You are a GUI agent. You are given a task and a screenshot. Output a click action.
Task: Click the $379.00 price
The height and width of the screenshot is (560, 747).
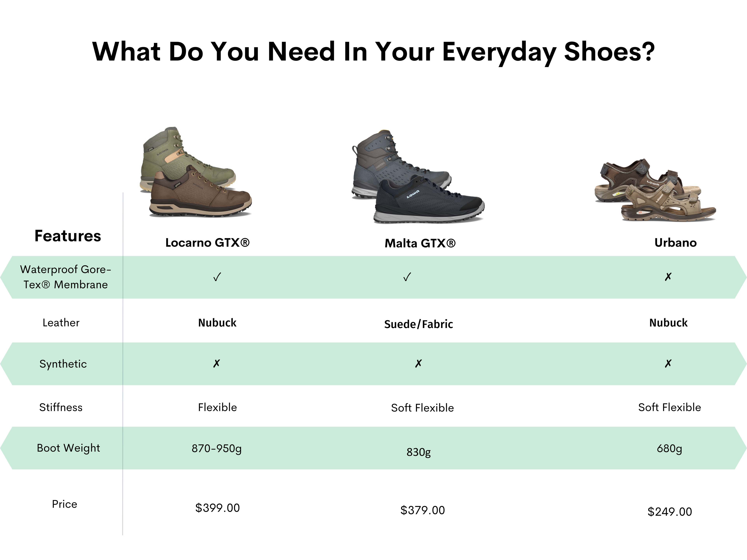pos(423,510)
